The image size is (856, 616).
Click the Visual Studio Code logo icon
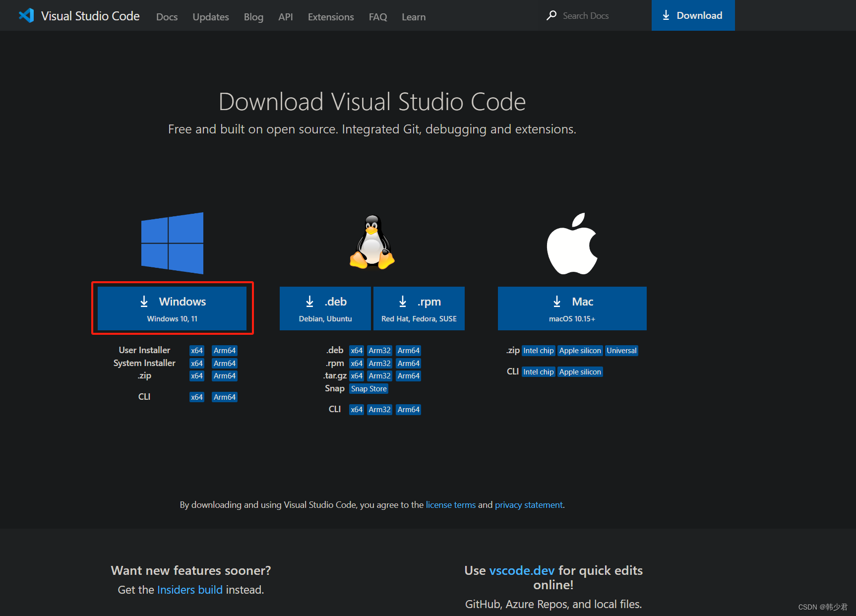coord(26,15)
